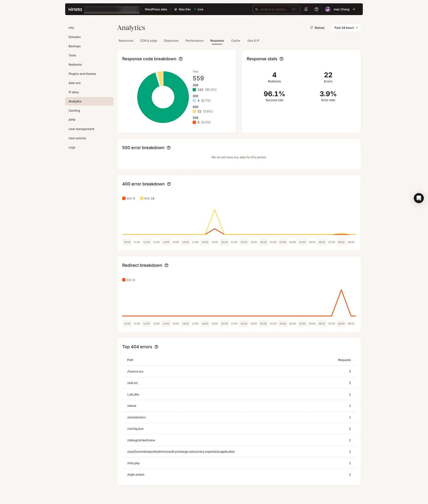The width and height of the screenshot is (428, 504).
Task: Click the green segment of donut chart
Action: coord(163,116)
